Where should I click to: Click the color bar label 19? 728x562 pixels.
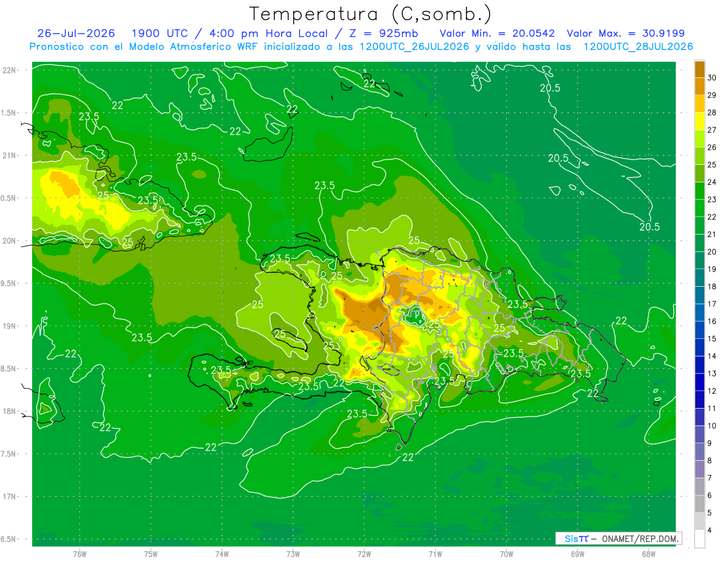712,269
